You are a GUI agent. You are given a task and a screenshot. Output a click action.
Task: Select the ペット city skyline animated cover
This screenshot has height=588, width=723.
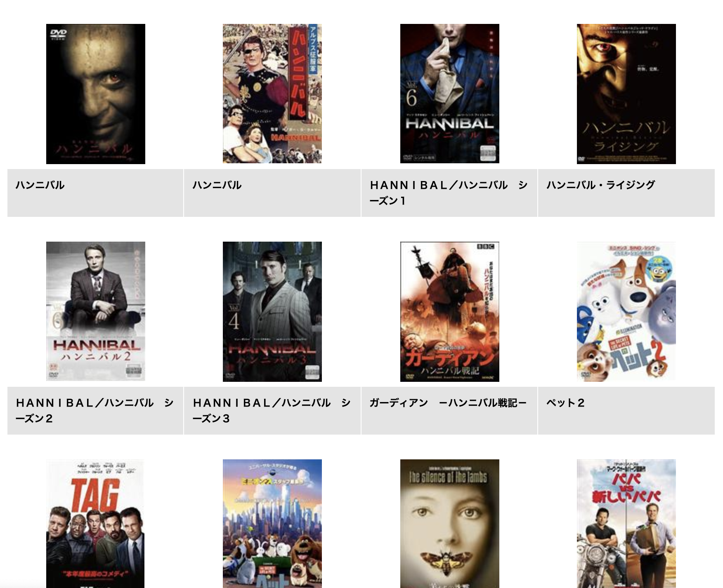click(x=272, y=524)
